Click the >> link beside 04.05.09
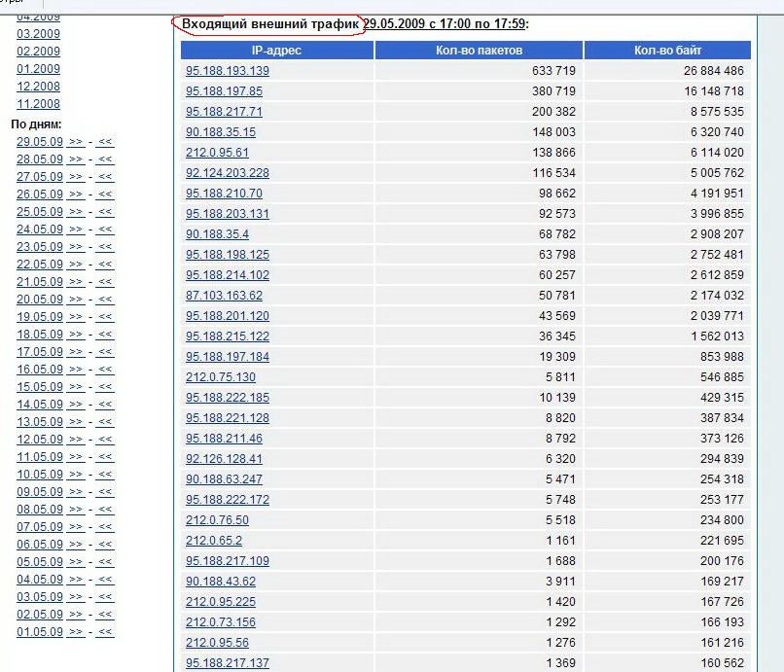784x672 pixels. click(76, 580)
